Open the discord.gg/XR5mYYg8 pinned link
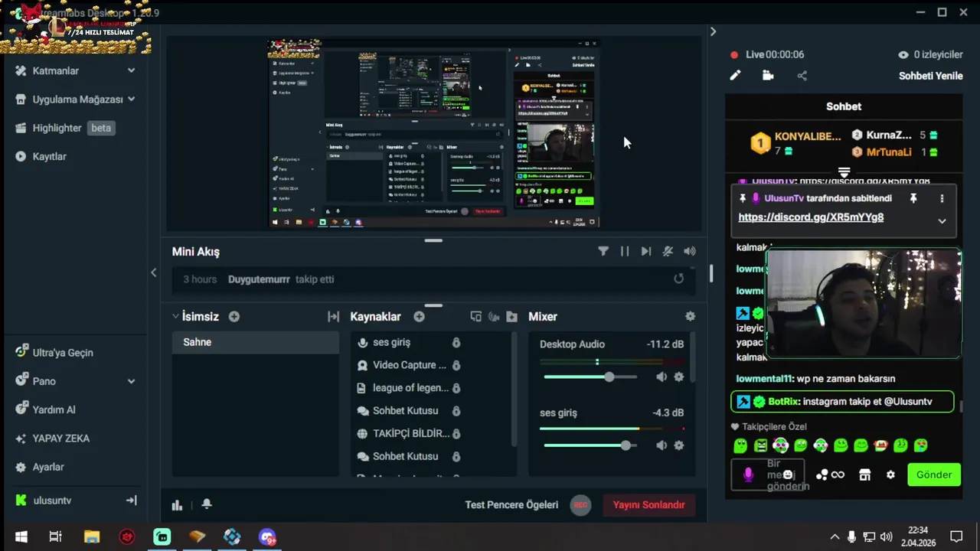The width and height of the screenshot is (980, 551). [811, 217]
